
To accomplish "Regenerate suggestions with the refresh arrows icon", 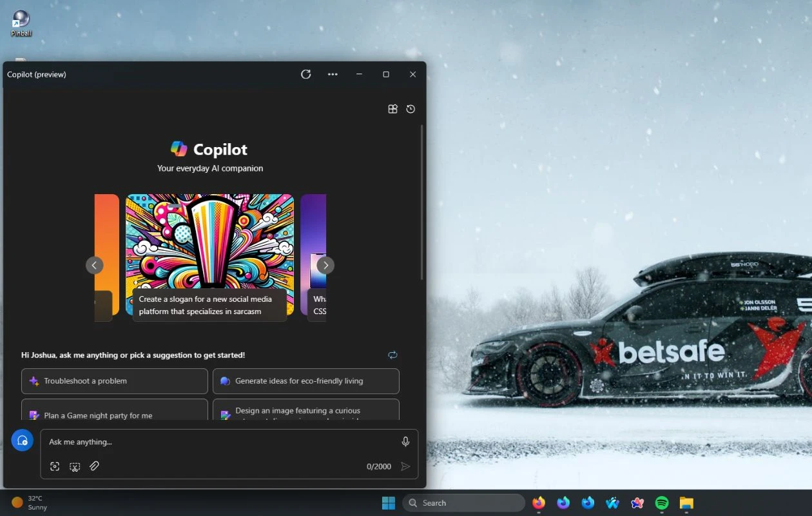I will click(x=392, y=355).
